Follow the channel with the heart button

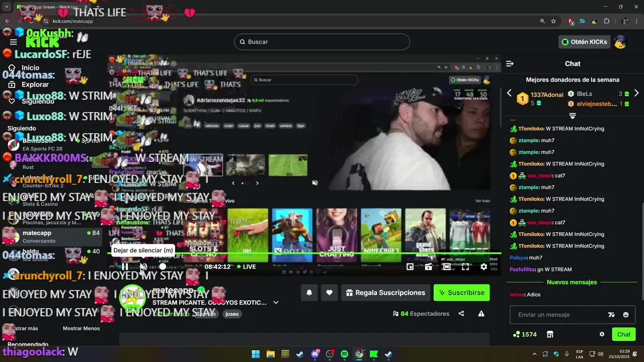(329, 293)
